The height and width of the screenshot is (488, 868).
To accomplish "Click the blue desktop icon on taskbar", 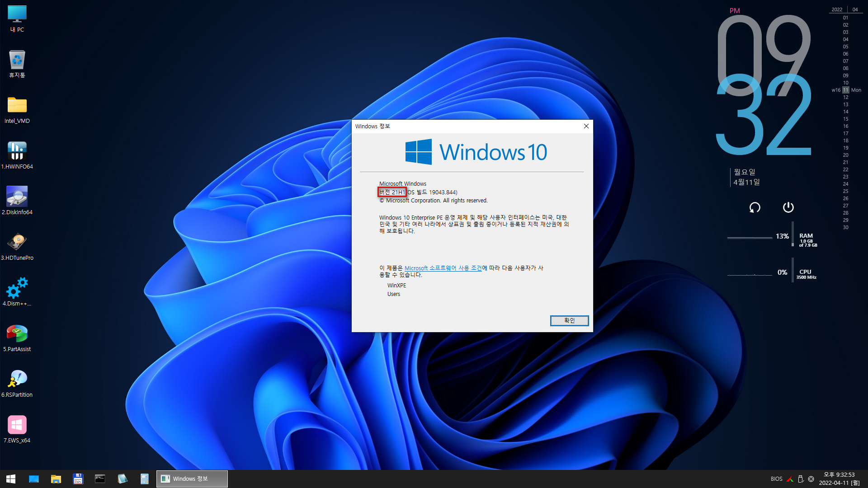I will (x=34, y=479).
